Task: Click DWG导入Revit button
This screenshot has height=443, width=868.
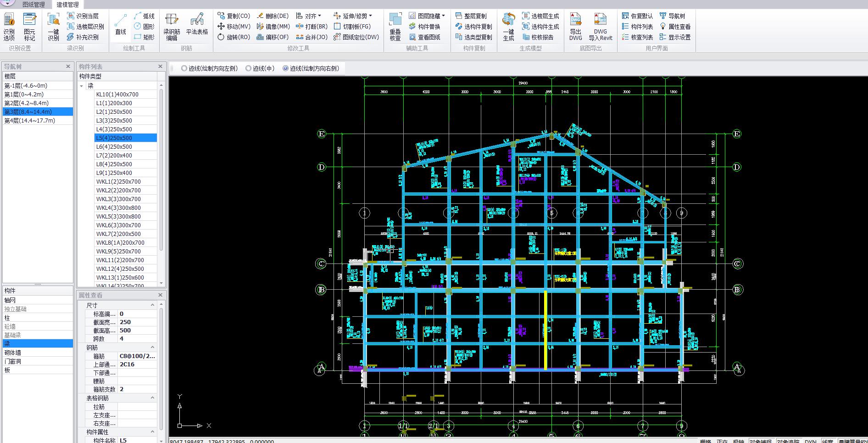Action: pos(601,27)
